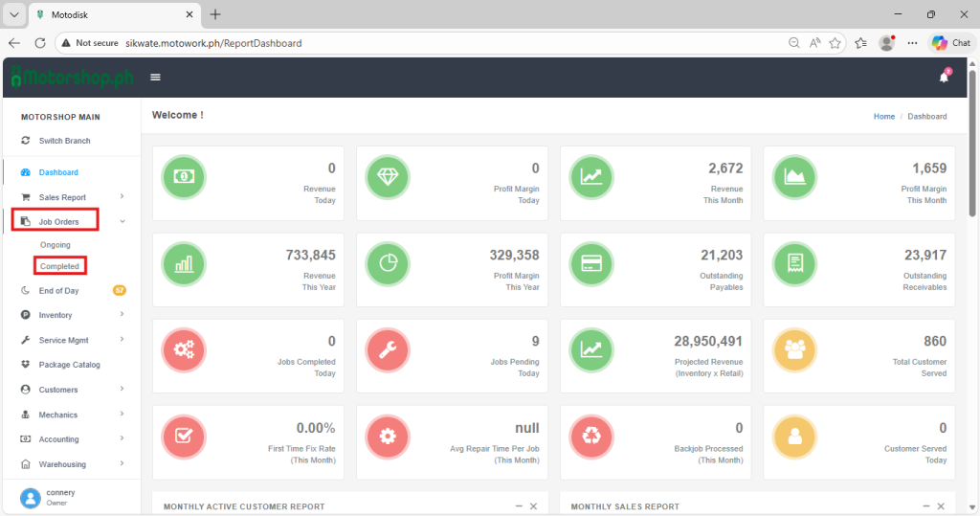Minimize the Monthly Active Customer Report panel
This screenshot has width=980, height=516.
[519, 505]
